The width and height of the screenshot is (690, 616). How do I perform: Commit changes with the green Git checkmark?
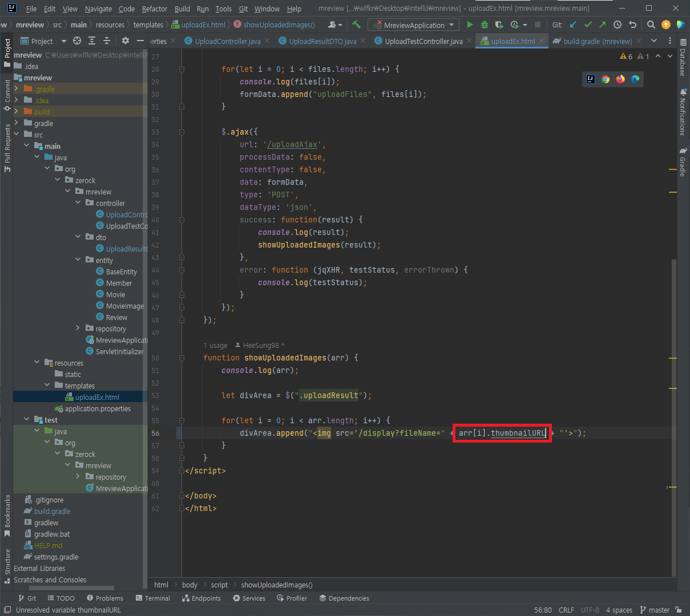[x=588, y=25]
